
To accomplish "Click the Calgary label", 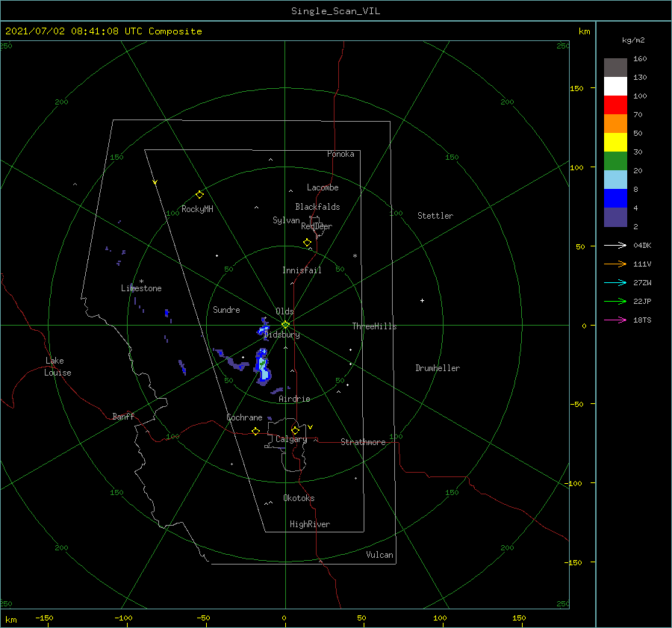I will (x=291, y=439).
